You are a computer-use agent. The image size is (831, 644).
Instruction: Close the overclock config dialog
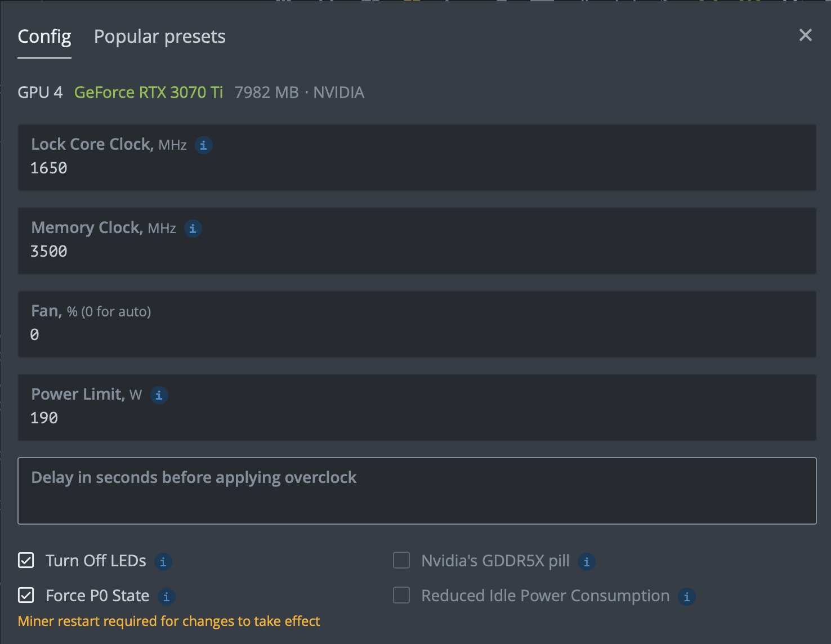[806, 35]
